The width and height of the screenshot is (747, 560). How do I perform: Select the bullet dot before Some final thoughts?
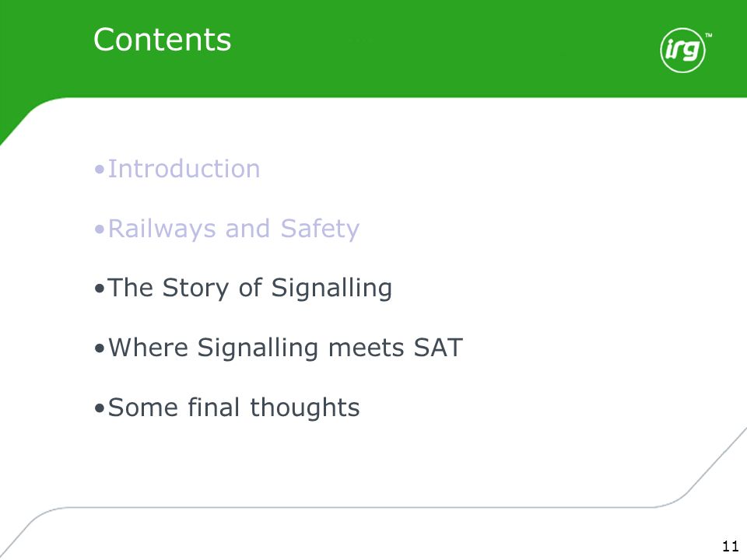[99, 408]
